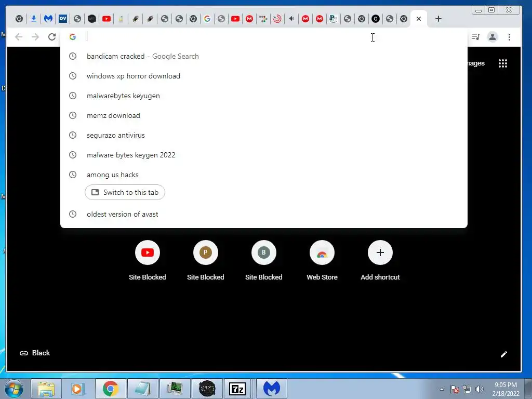Open Action Center flag in tray
The width and height of the screenshot is (532, 399).
tap(454, 389)
